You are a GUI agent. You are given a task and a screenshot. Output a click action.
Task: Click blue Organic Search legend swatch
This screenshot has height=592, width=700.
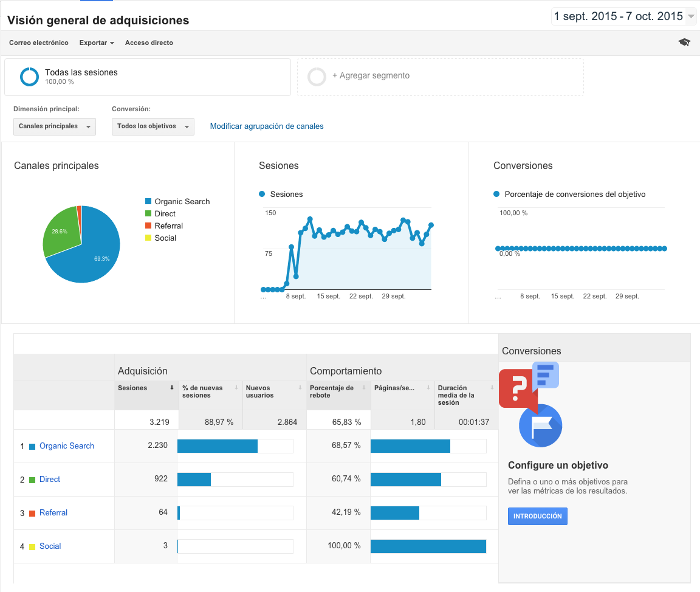[148, 201]
